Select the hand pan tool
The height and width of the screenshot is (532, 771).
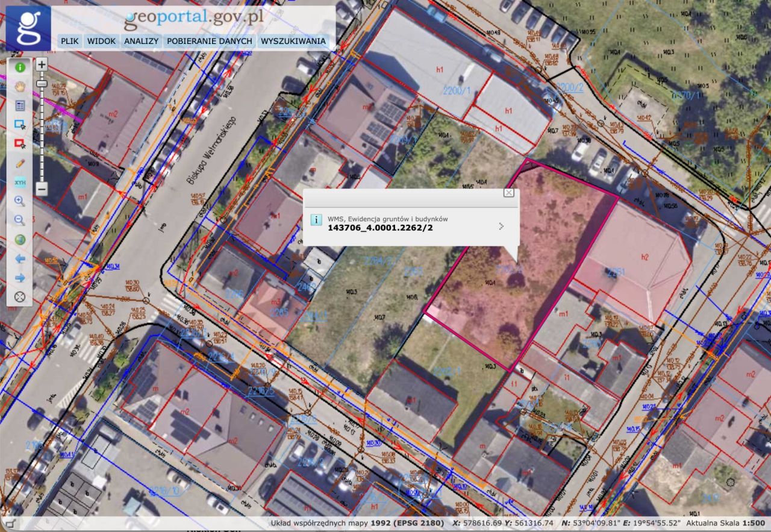[20, 86]
